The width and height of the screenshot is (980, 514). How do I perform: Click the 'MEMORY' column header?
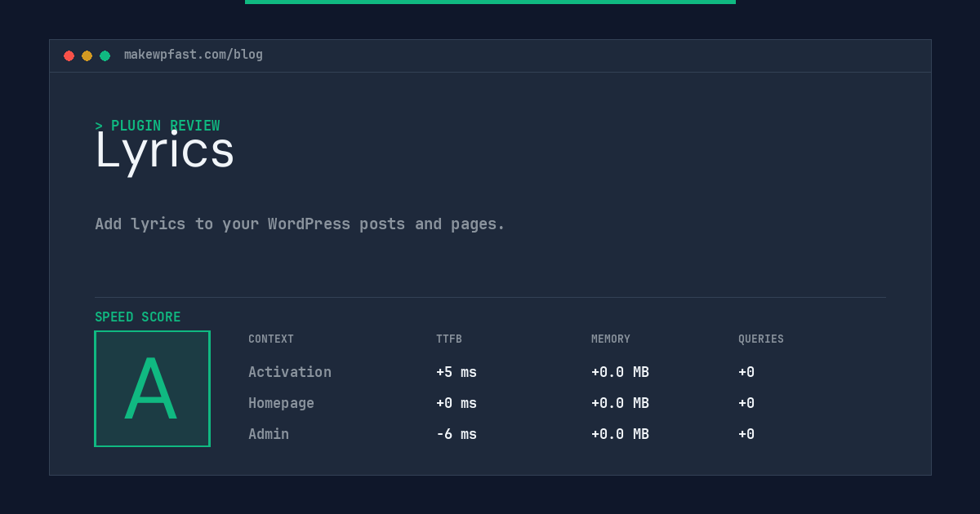tap(611, 339)
